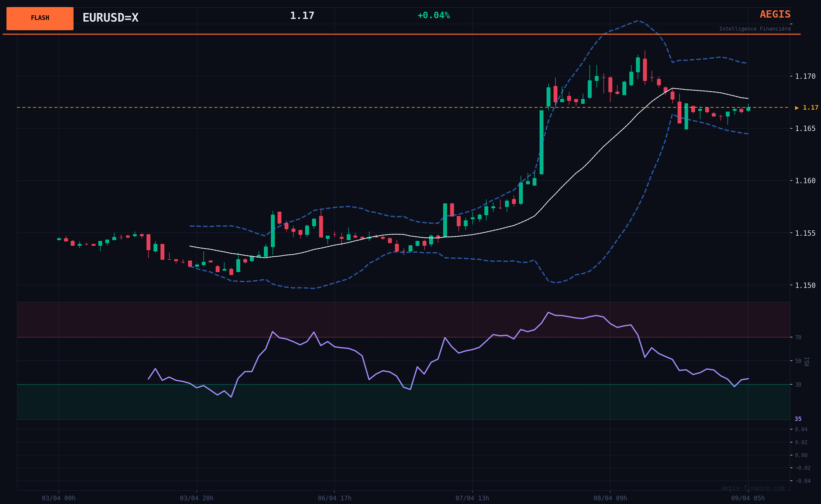Click the 1.170 price axis label

pyautogui.click(x=805, y=76)
